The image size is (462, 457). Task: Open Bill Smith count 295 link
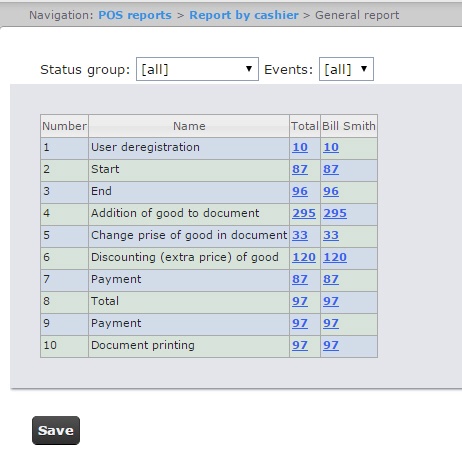[335, 213]
